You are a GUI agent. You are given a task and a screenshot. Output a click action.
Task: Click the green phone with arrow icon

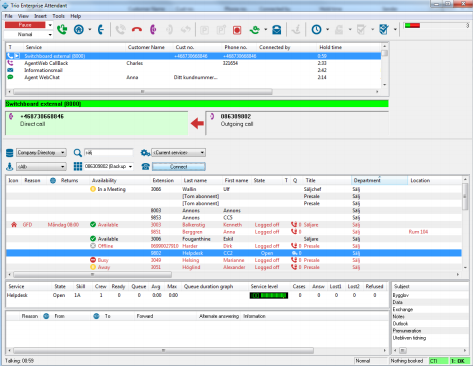pos(255,30)
